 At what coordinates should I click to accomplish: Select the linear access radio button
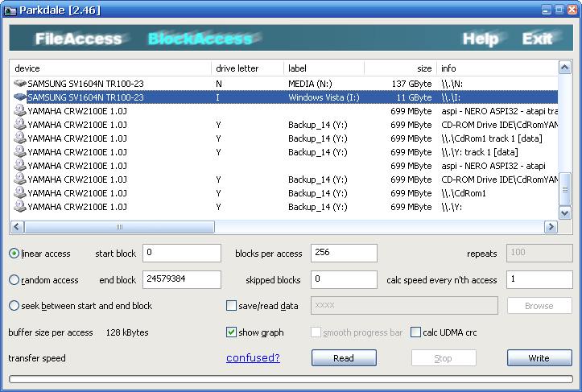(14, 254)
